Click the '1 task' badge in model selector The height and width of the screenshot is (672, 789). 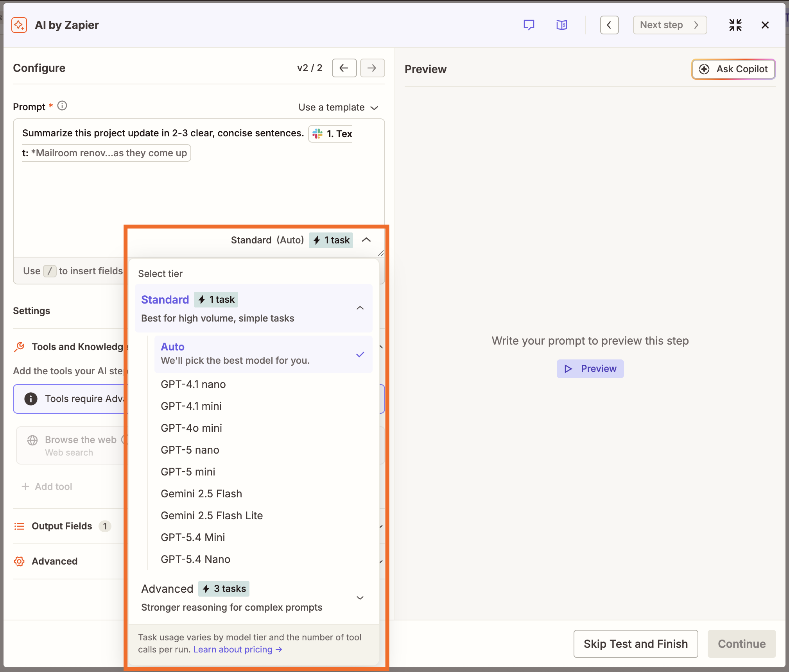(331, 240)
